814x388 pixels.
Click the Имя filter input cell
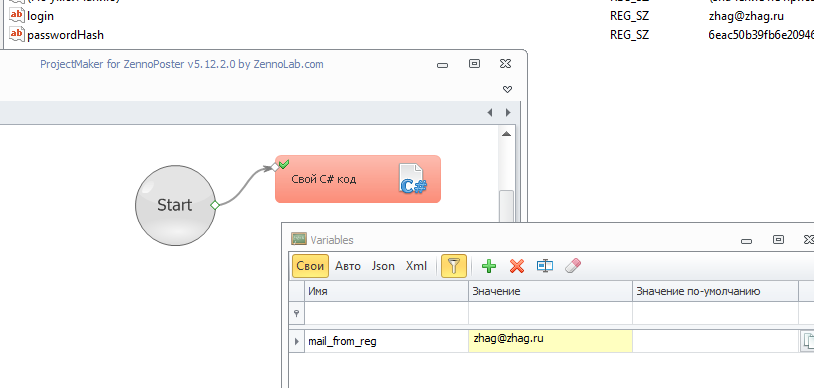click(386, 313)
